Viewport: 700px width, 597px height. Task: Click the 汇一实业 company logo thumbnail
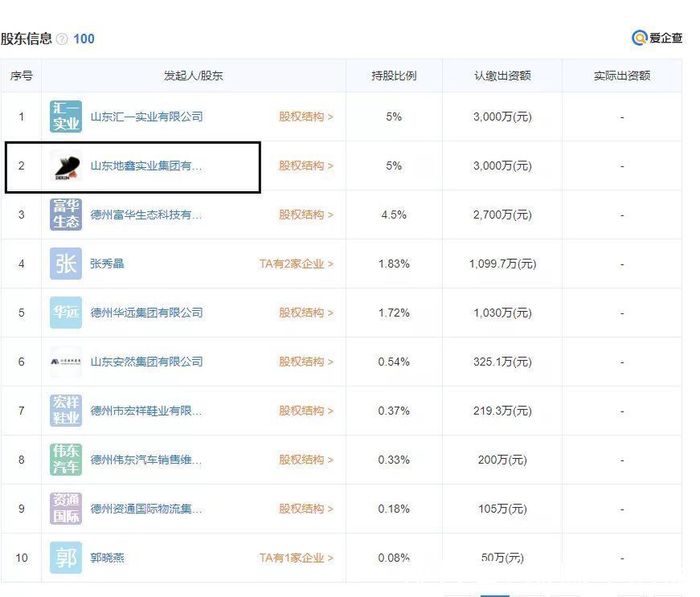(65, 117)
